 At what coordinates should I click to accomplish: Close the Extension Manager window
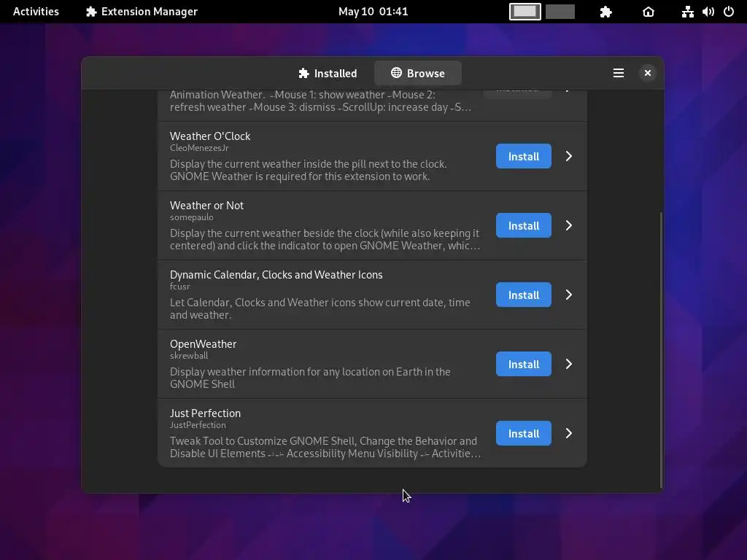[x=648, y=73]
